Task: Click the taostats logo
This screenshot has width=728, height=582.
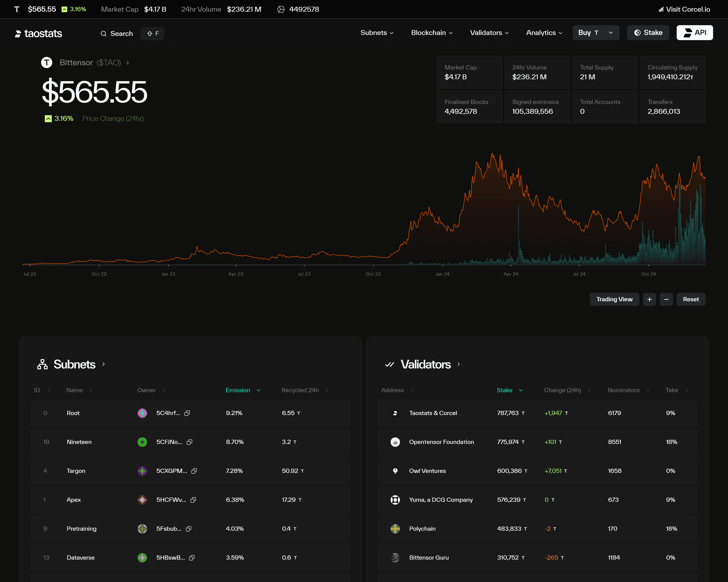Action: click(x=38, y=33)
